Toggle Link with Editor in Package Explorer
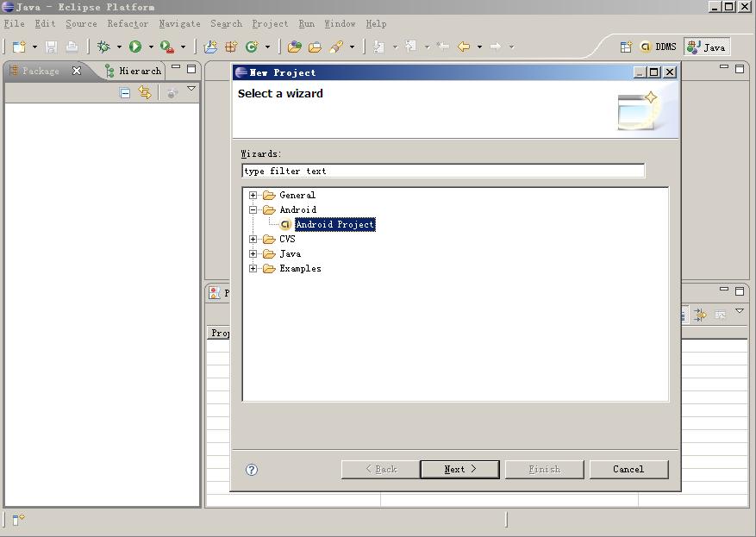The image size is (756, 537). point(145,92)
